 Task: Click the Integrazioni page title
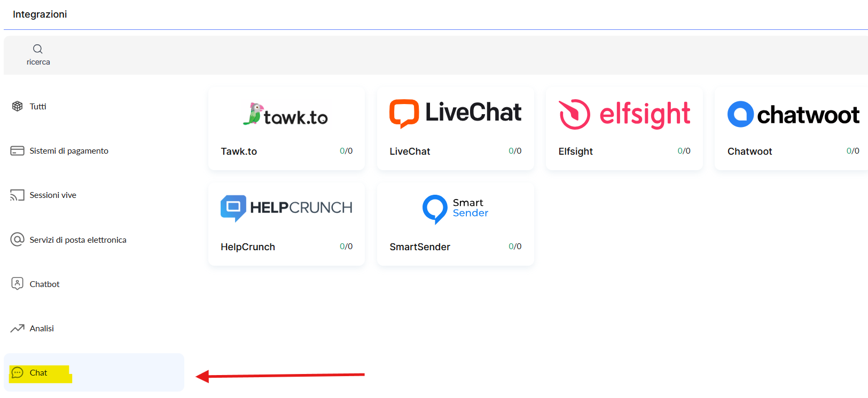[x=40, y=14]
